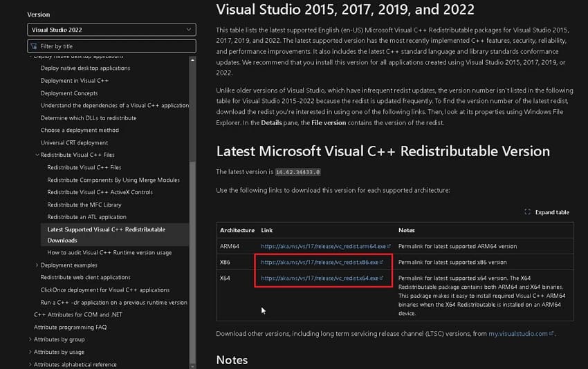Click version number 14.42.34433.0

click(297, 172)
